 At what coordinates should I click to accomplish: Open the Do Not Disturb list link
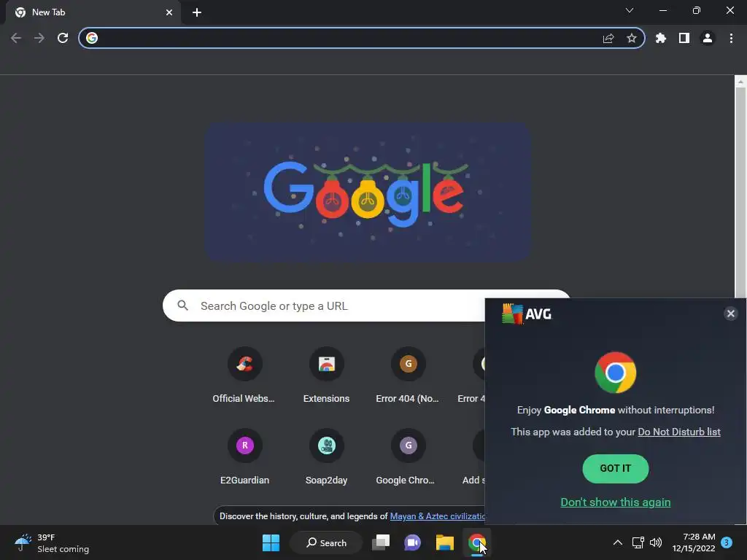pyautogui.click(x=679, y=432)
